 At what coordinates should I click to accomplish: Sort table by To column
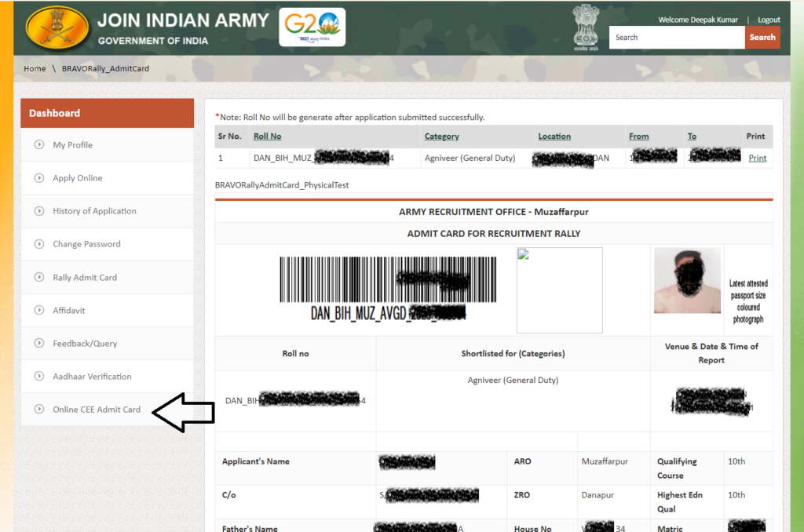tap(692, 137)
